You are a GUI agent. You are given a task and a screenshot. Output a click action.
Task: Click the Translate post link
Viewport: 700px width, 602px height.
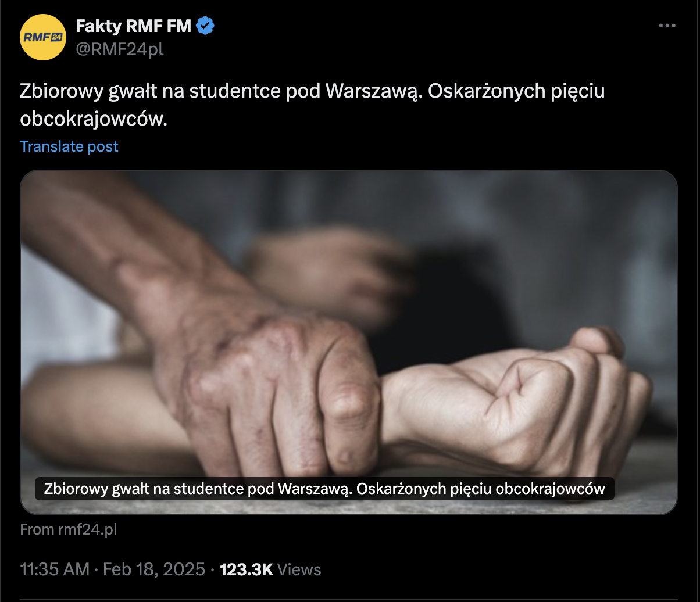[69, 146]
